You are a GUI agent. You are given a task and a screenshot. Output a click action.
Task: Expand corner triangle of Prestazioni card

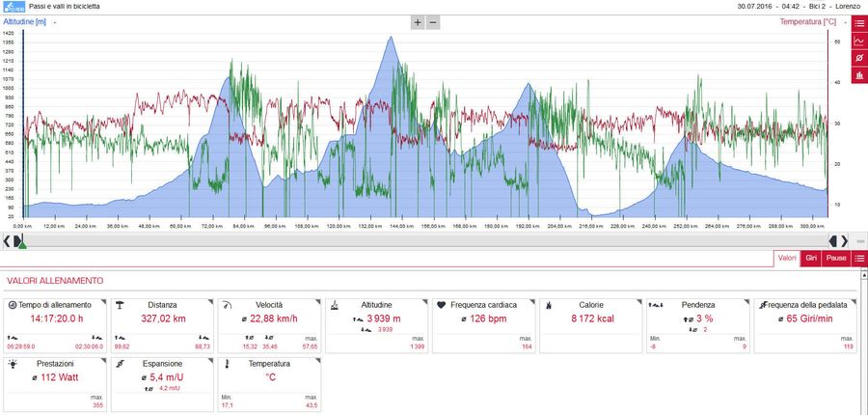point(103,360)
